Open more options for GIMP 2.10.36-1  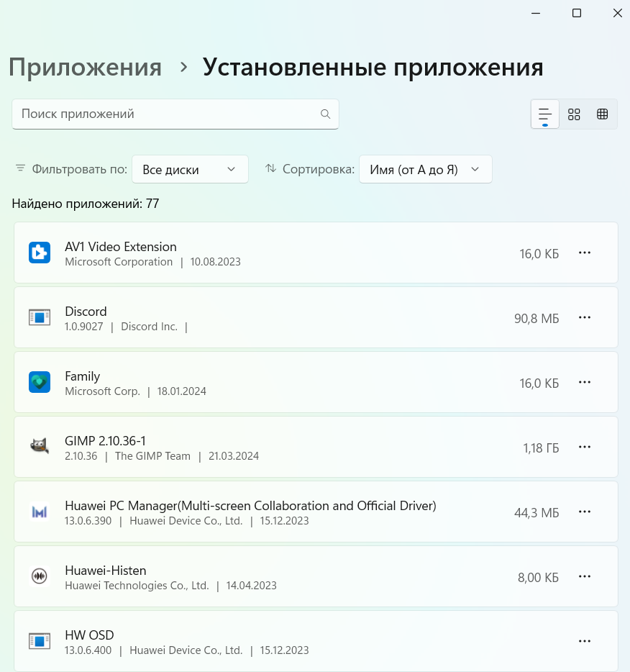(585, 447)
